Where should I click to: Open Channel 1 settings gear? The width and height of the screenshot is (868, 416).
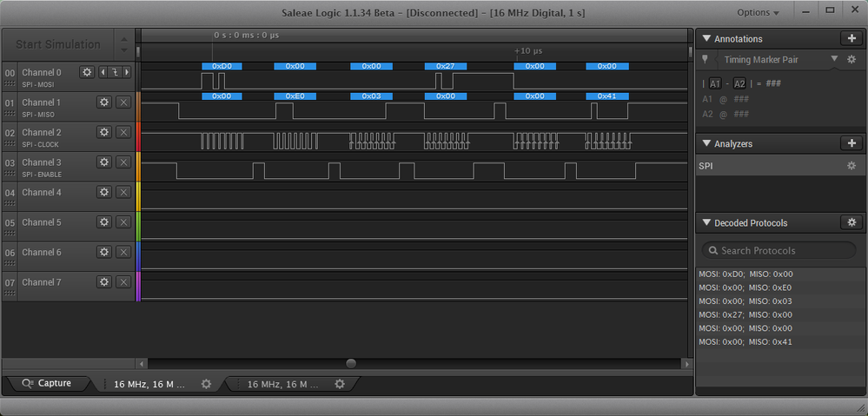tap(104, 102)
